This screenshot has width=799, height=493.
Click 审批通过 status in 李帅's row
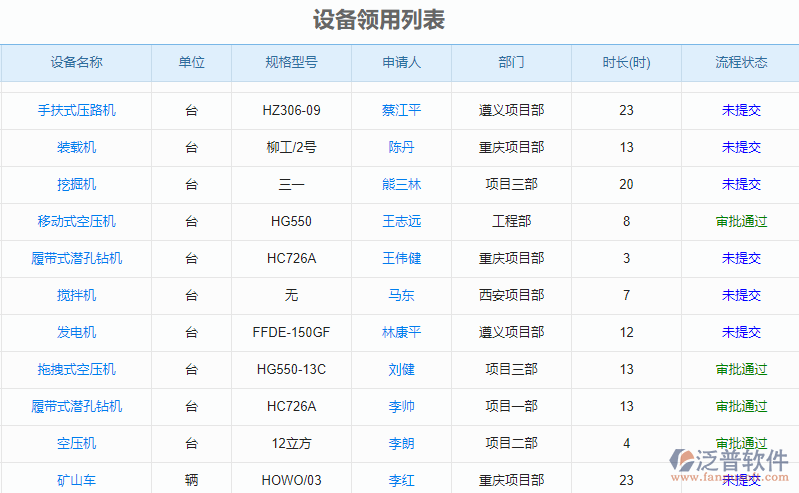click(x=741, y=406)
